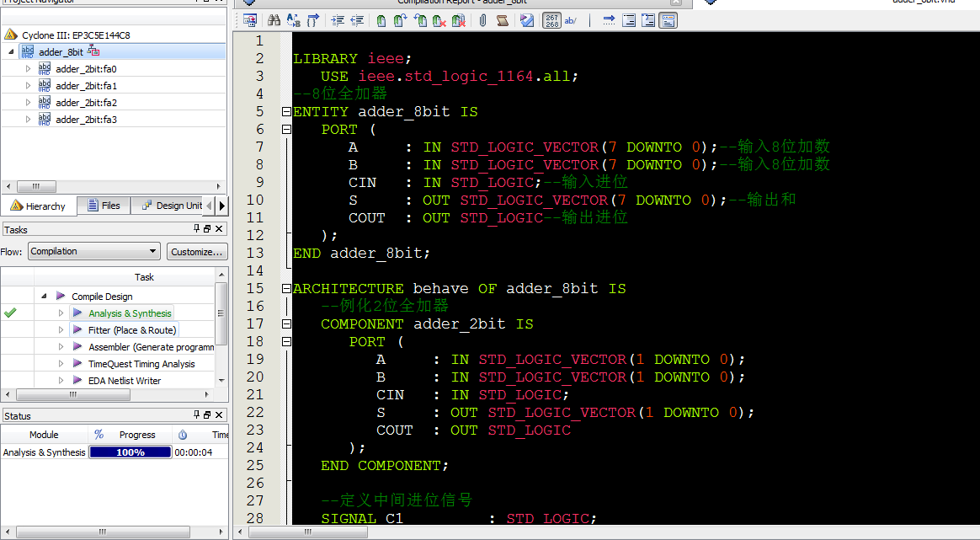Select adder_2bit:fa1 instance in hierarchy

point(86,86)
